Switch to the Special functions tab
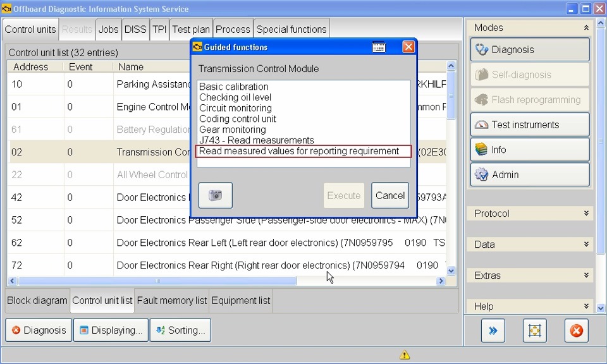 point(291,29)
